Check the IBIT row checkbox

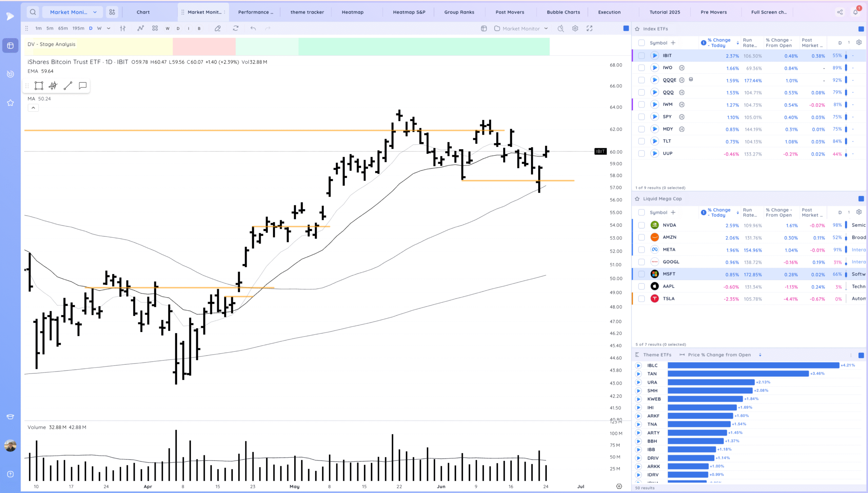click(642, 56)
